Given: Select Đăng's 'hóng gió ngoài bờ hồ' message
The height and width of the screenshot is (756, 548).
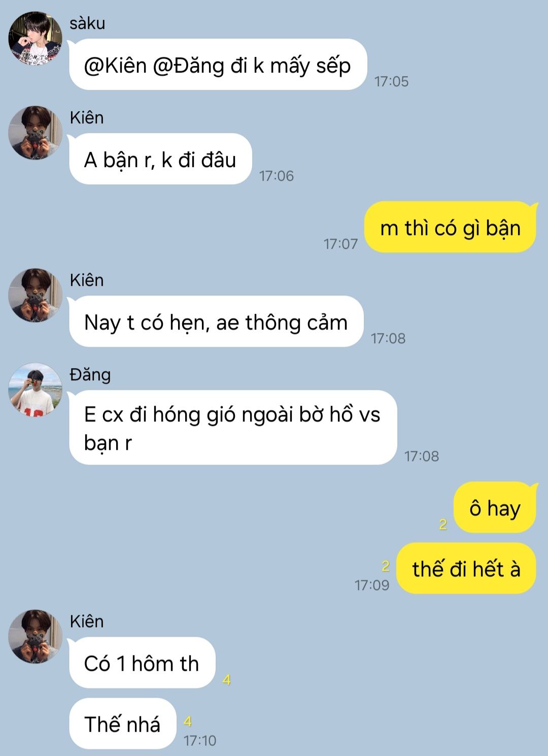Looking at the screenshot, I should (233, 428).
